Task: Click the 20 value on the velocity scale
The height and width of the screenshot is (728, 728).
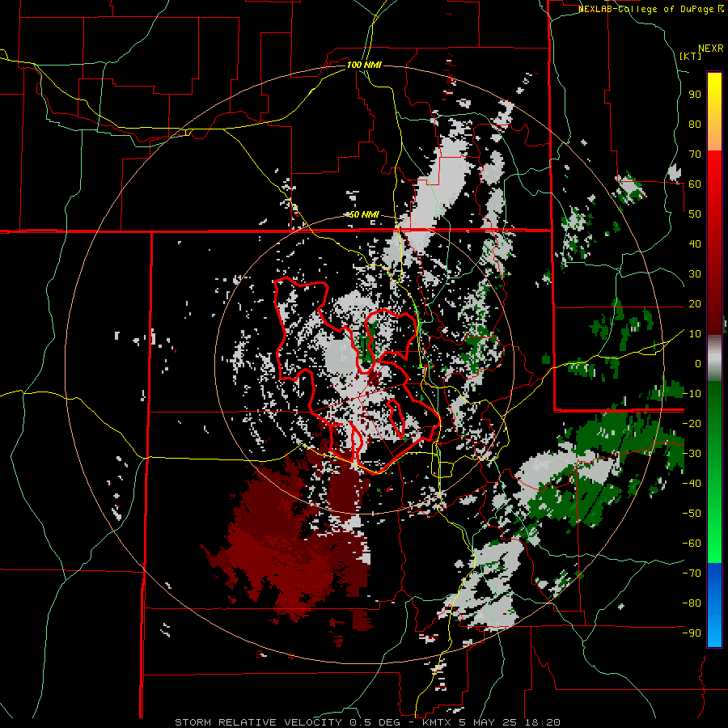Action: pos(695,303)
